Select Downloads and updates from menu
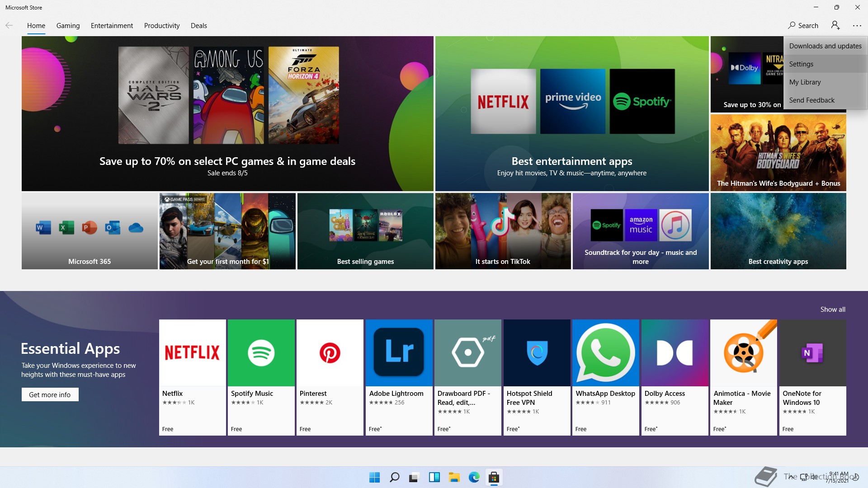 click(x=826, y=46)
